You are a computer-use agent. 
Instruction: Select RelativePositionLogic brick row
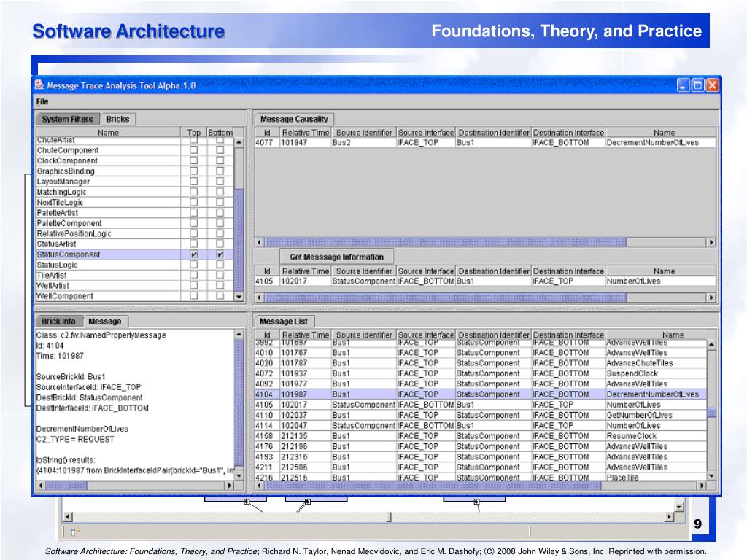click(x=135, y=234)
